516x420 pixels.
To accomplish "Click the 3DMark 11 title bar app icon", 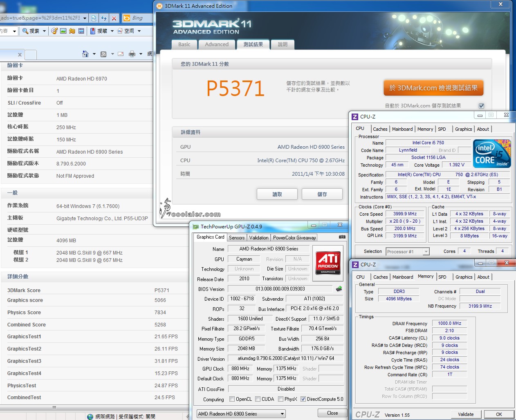I will click(x=159, y=6).
